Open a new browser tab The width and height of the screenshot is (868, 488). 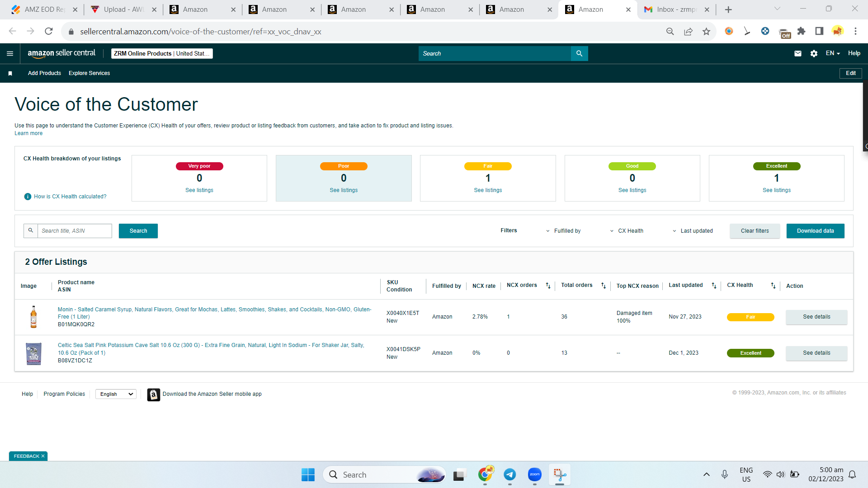click(x=728, y=9)
